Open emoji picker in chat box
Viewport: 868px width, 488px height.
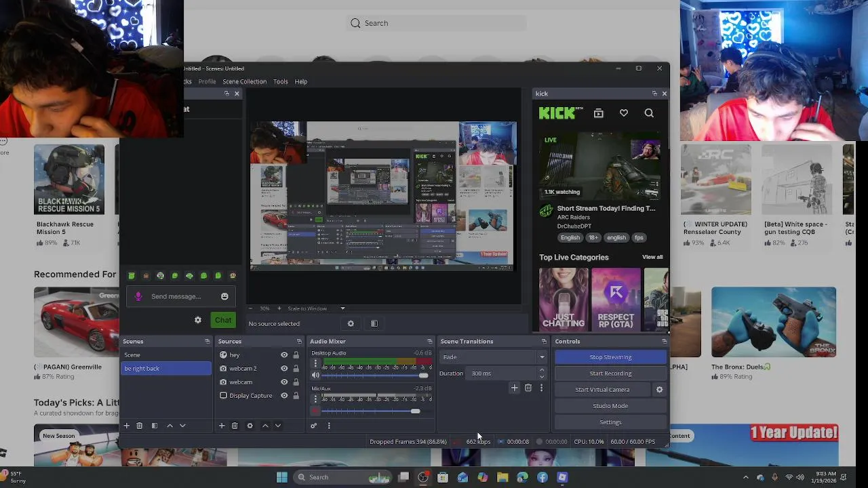[x=224, y=296]
